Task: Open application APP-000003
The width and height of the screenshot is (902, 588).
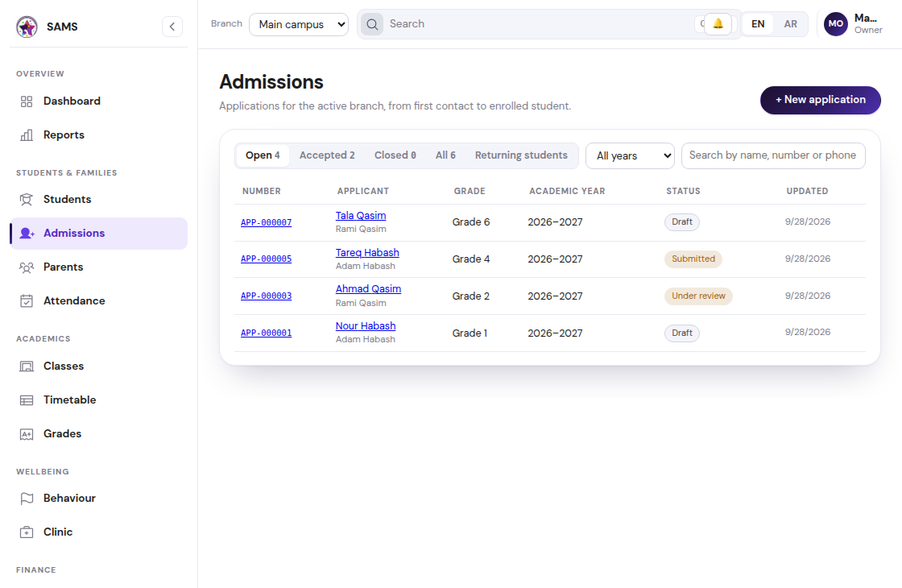Action: coord(266,296)
